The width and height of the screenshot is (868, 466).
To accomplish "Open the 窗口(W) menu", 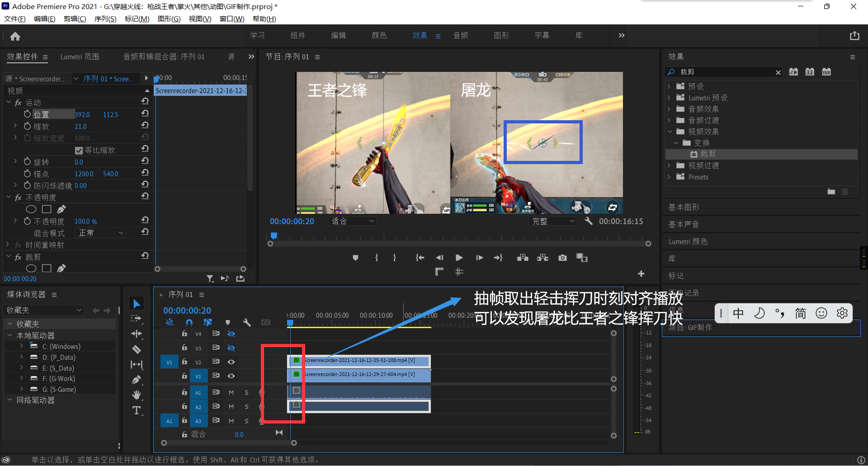I will tap(232, 19).
